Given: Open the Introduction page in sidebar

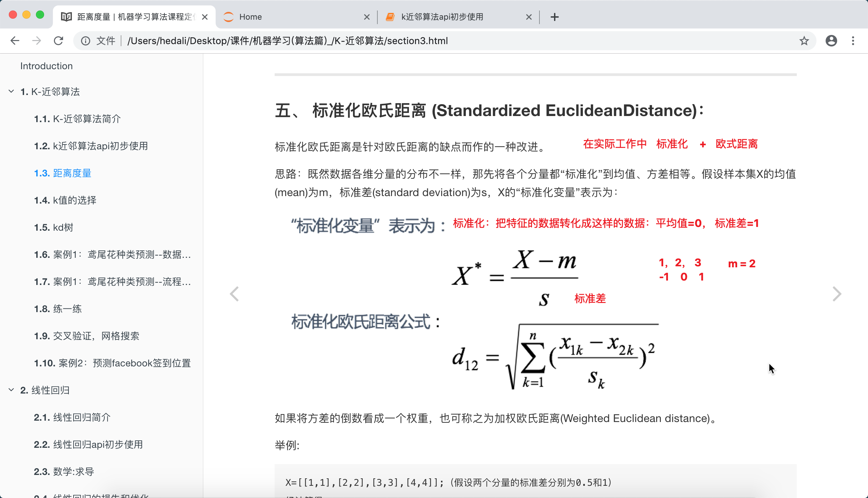Looking at the screenshot, I should pos(46,66).
